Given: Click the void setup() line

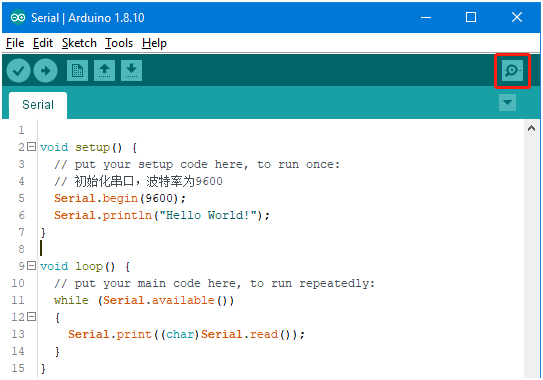Looking at the screenshot, I should coord(89,148).
